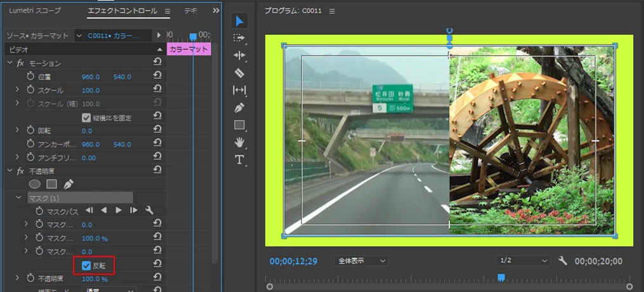
Task: Click right end of program zoom scroll bar
Action: coord(629,287)
